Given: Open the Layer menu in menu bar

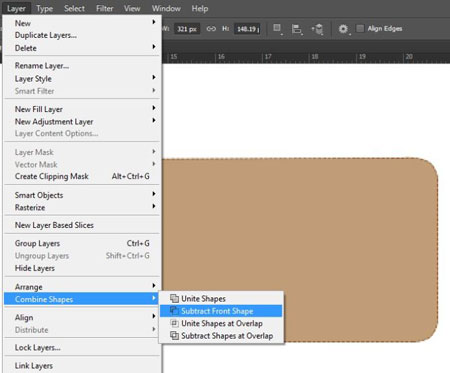Looking at the screenshot, I should click(x=16, y=8).
